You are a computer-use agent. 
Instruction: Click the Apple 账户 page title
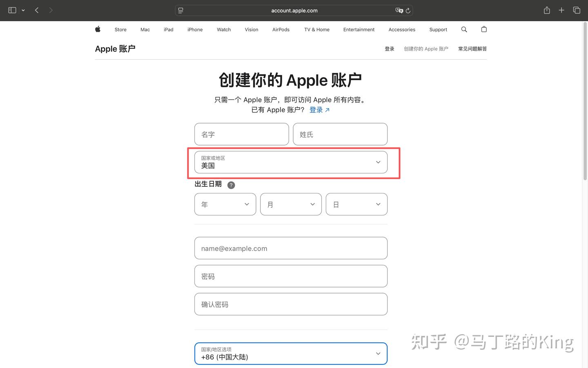[x=115, y=49]
